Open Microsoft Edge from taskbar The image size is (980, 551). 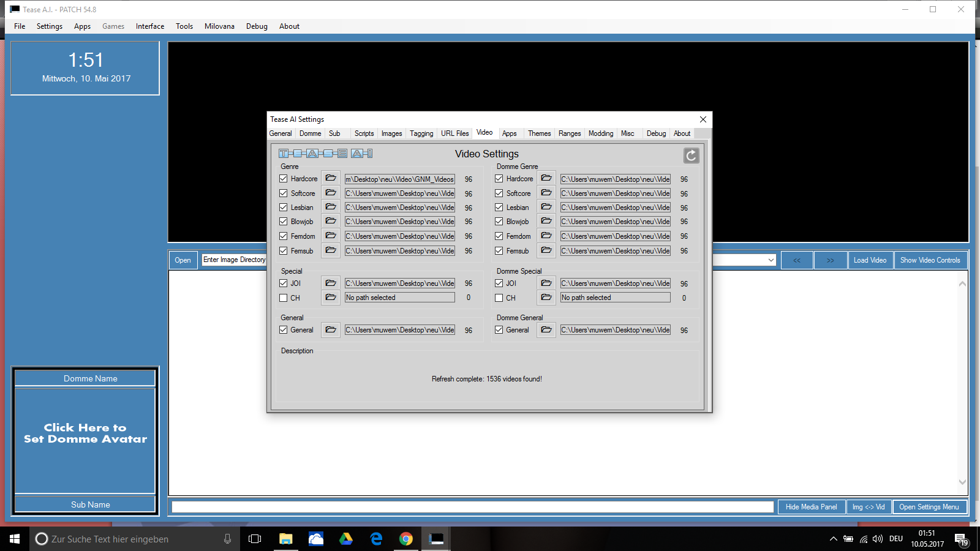(x=376, y=539)
